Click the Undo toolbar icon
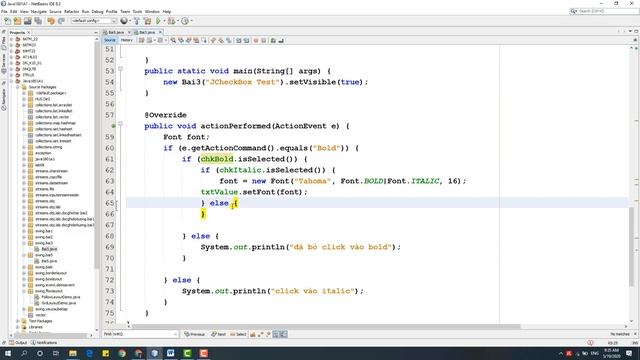Viewport: 640px width, 360px height. (x=51, y=21)
